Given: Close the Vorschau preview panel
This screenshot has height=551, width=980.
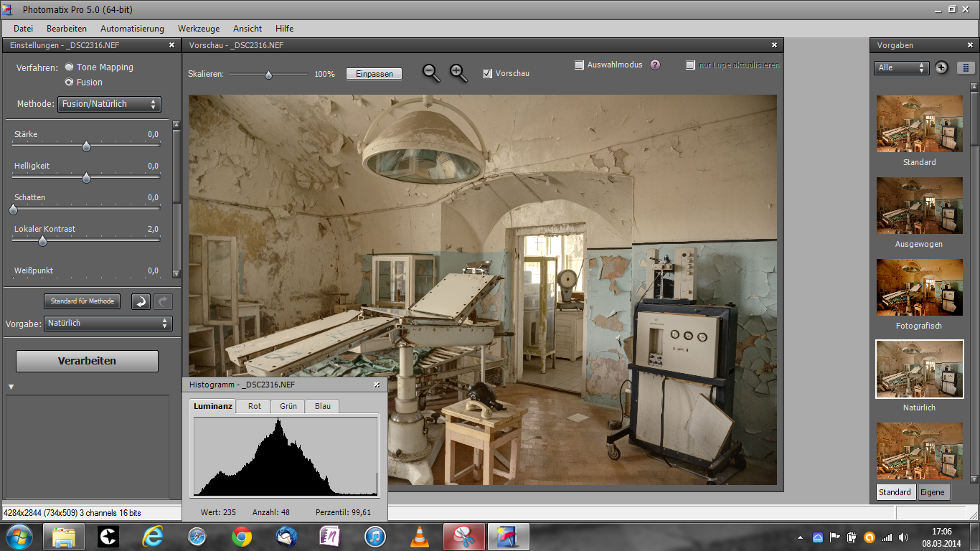Looking at the screenshot, I should 774,44.
